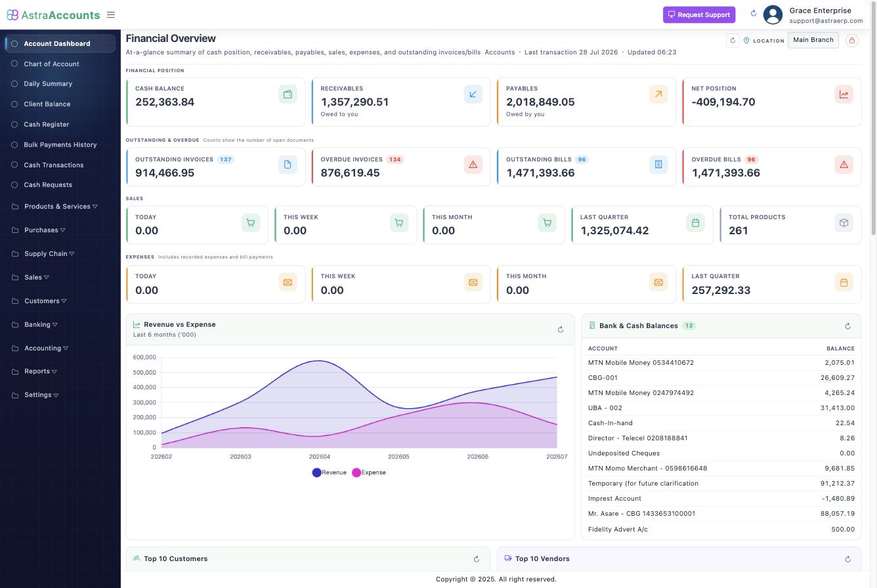This screenshot has width=877, height=588.
Task: Click the money icon on Expenses Today card
Action: coord(288,282)
